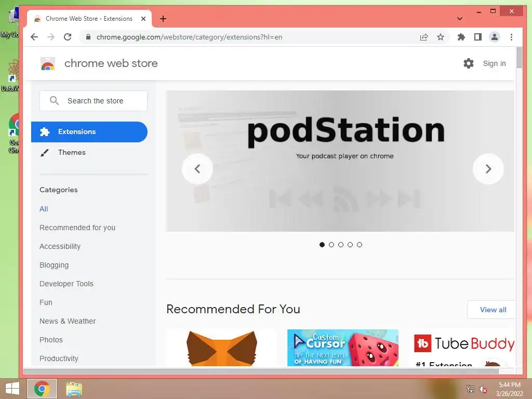Choose the Productivity category
This screenshot has width=532, height=399.
(59, 358)
